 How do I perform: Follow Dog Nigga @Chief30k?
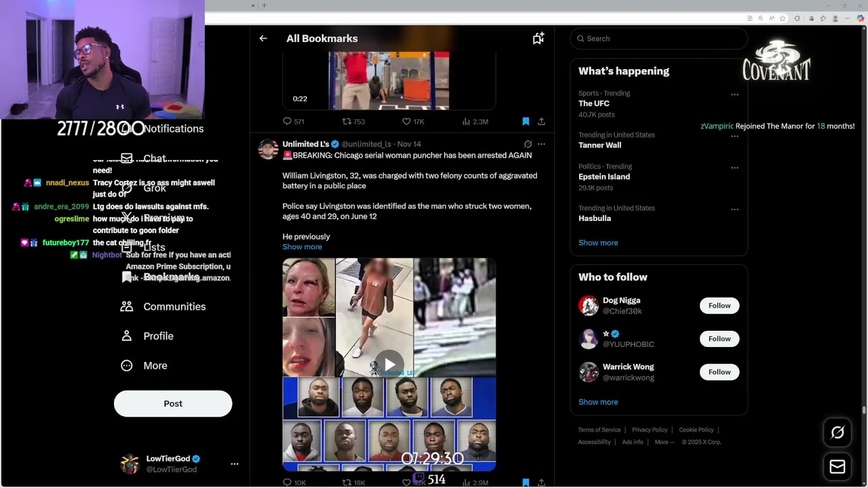[x=719, y=306]
